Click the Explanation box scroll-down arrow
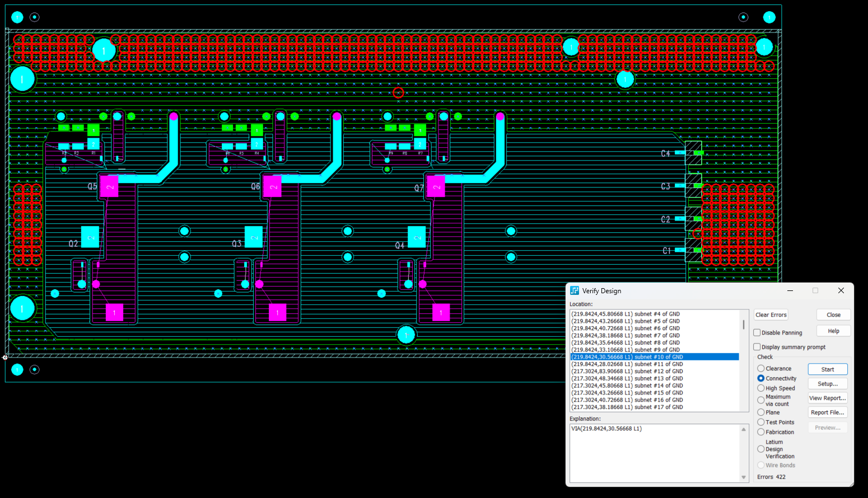 click(x=744, y=477)
